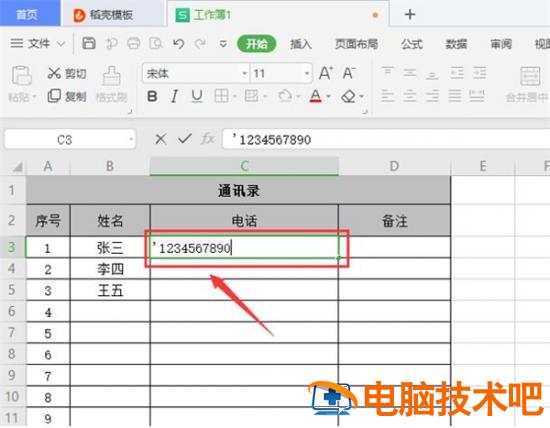
Task: Open the 公式 ribbon tab
Action: [412, 44]
